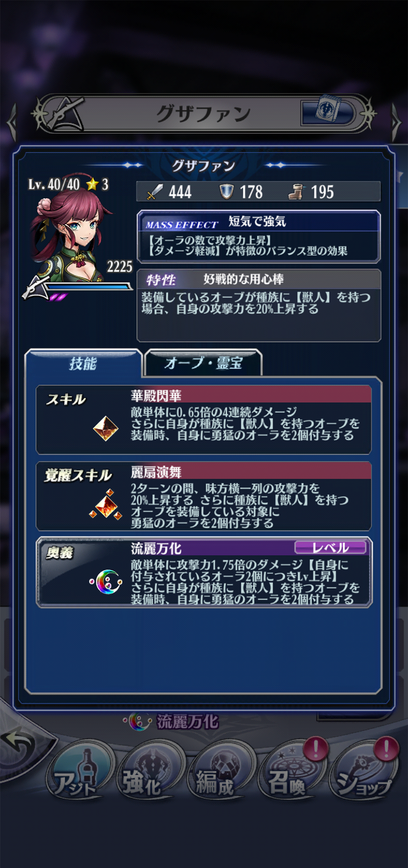Tap the 流麗万化 ougi orb icon
Screen dimensions: 408x868
(x=106, y=581)
